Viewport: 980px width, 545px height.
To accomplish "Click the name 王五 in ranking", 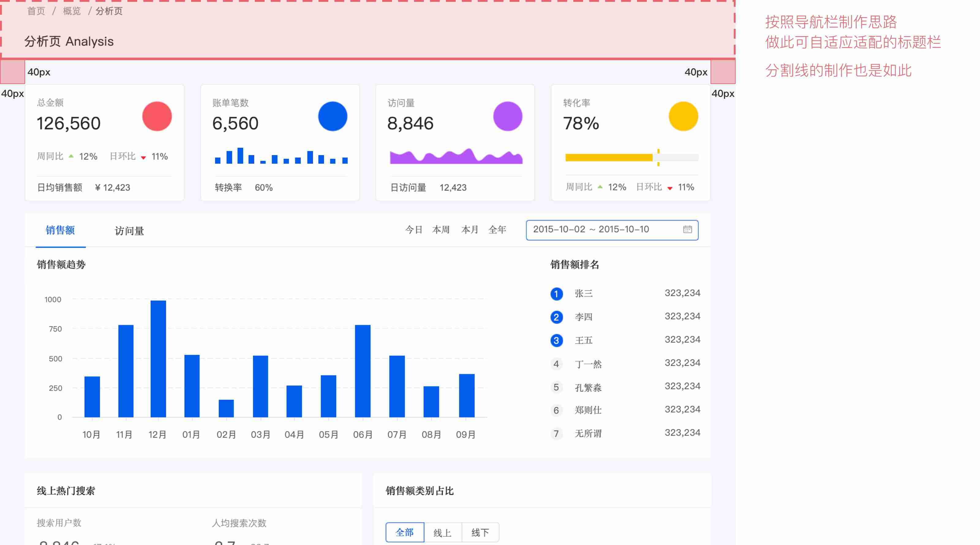I will [x=584, y=340].
